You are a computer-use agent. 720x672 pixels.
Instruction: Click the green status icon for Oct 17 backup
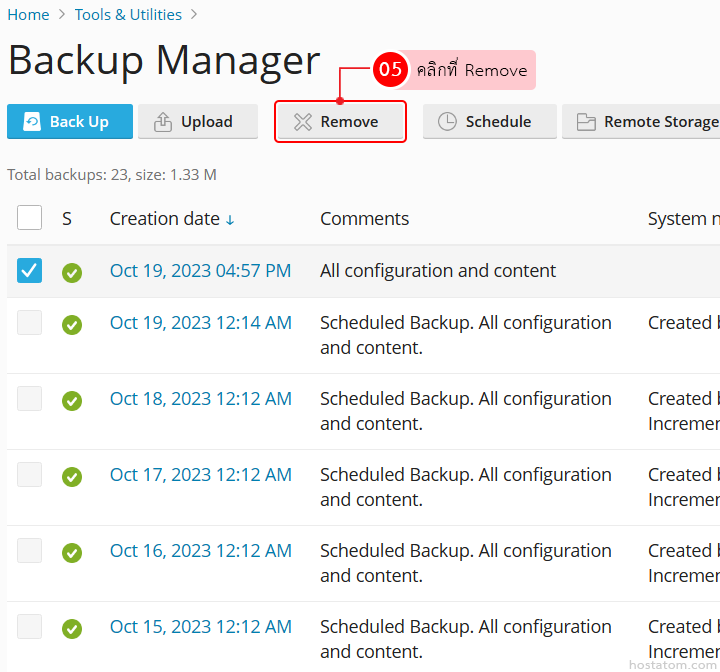pyautogui.click(x=72, y=476)
